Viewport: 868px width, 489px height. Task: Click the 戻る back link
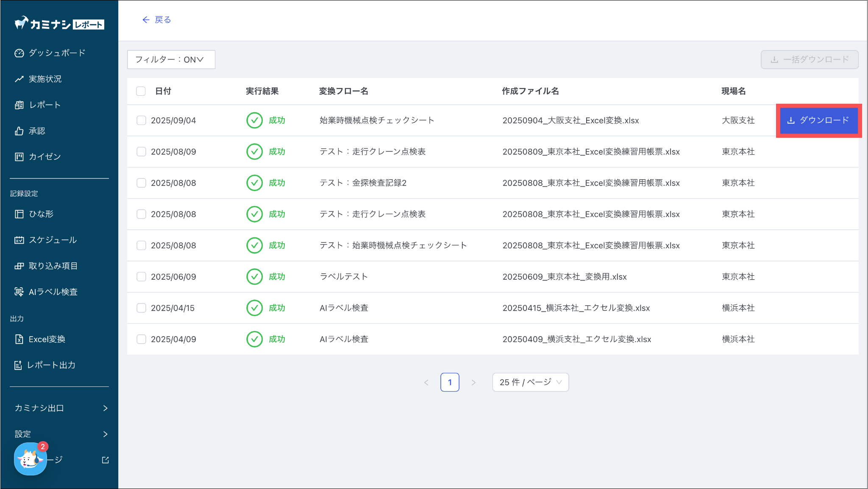[x=156, y=20]
